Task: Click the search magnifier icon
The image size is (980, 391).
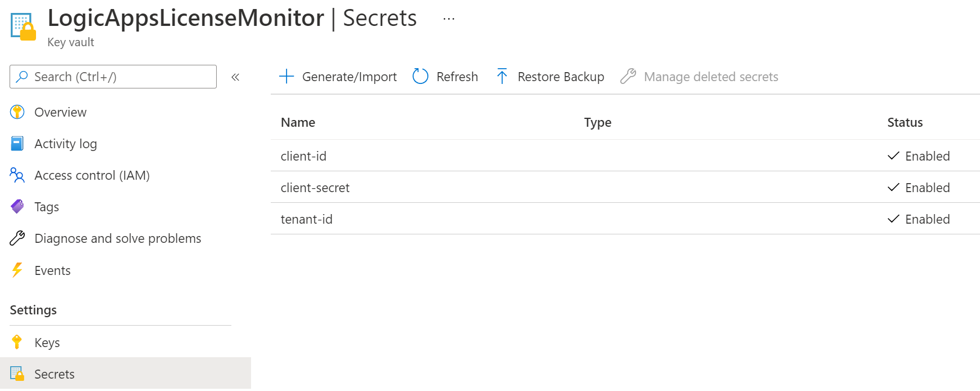Action: point(22,77)
